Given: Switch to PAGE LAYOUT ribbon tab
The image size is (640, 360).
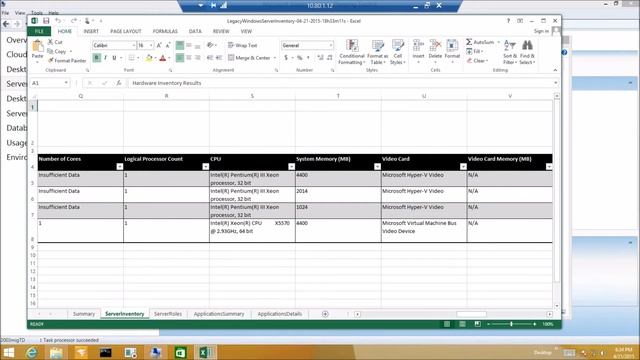Looking at the screenshot, I should [x=126, y=31].
